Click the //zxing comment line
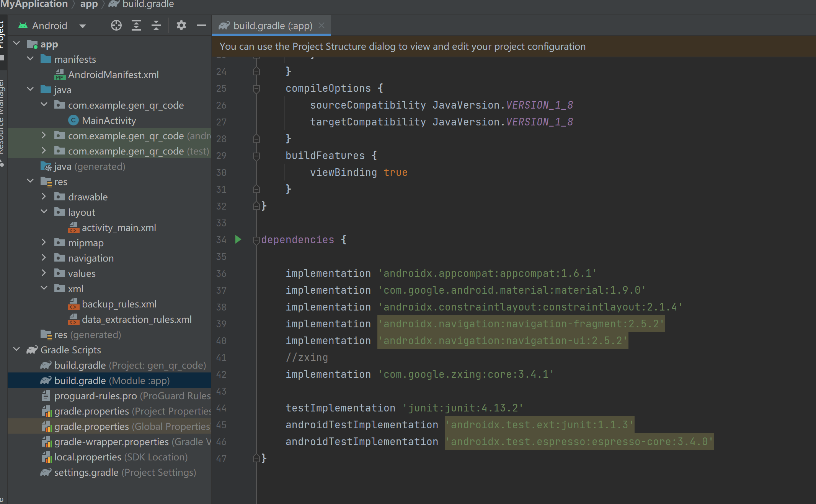This screenshot has width=816, height=504. pos(307,358)
